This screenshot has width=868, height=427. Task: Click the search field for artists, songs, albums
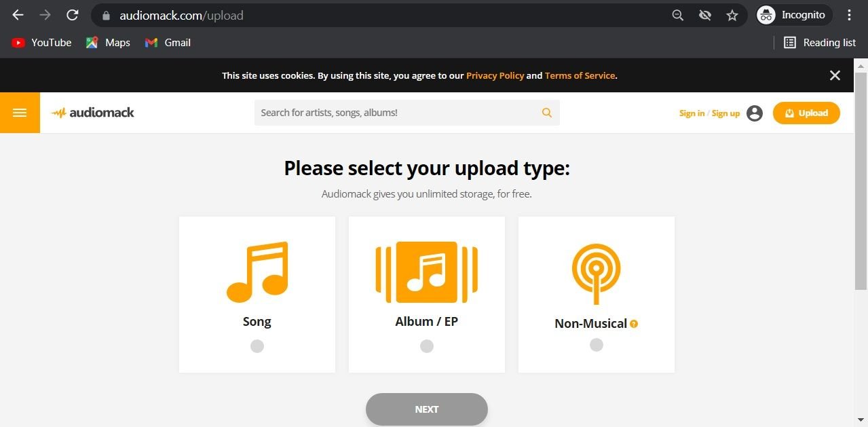click(x=397, y=113)
